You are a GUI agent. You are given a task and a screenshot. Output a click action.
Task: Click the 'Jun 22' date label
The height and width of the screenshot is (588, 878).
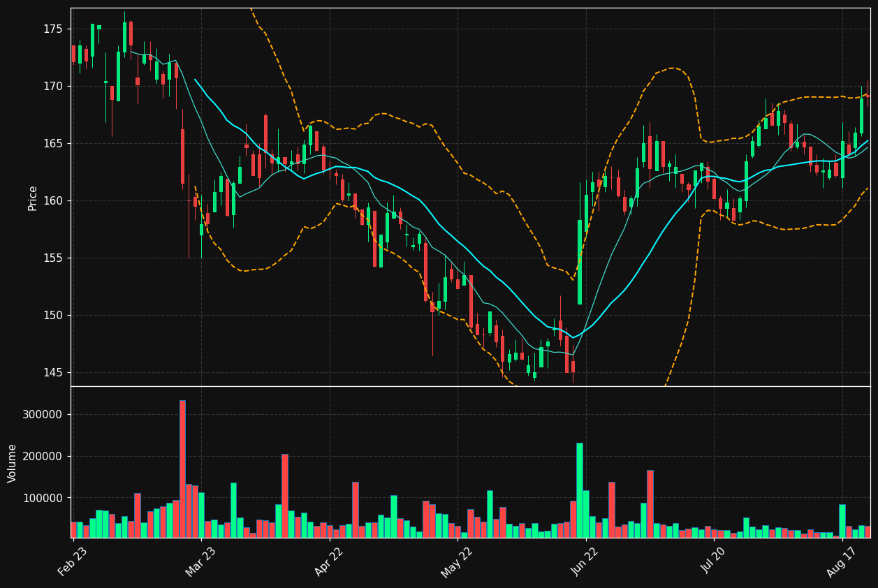coord(585,561)
